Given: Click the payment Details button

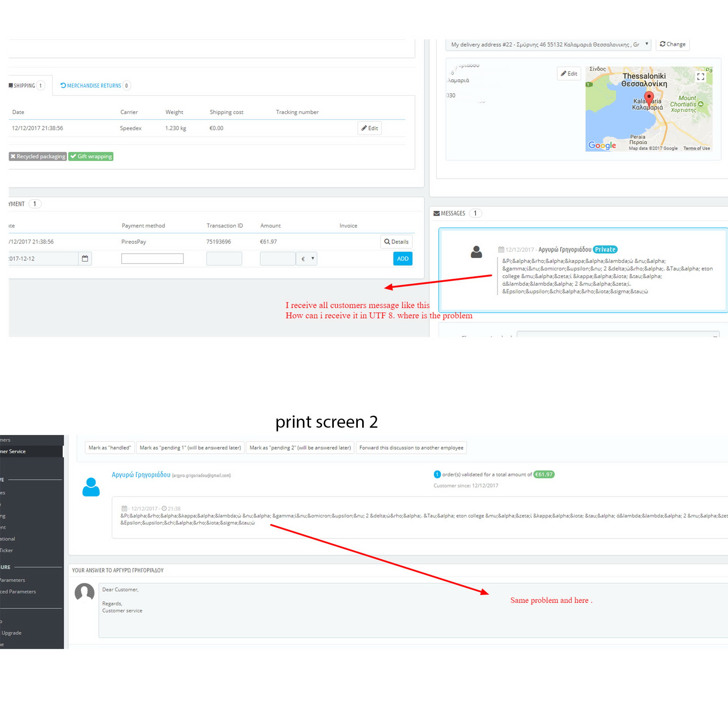Looking at the screenshot, I should point(396,242).
